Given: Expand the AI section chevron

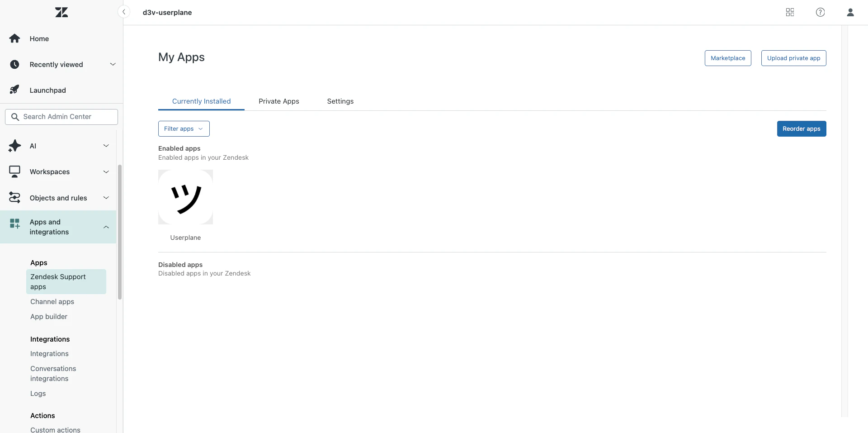Looking at the screenshot, I should tap(106, 146).
